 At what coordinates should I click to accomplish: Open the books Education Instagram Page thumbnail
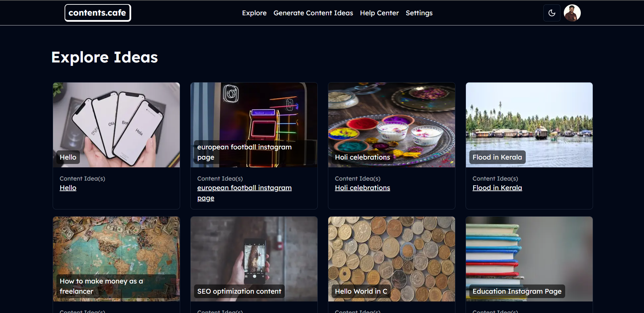[x=529, y=259]
